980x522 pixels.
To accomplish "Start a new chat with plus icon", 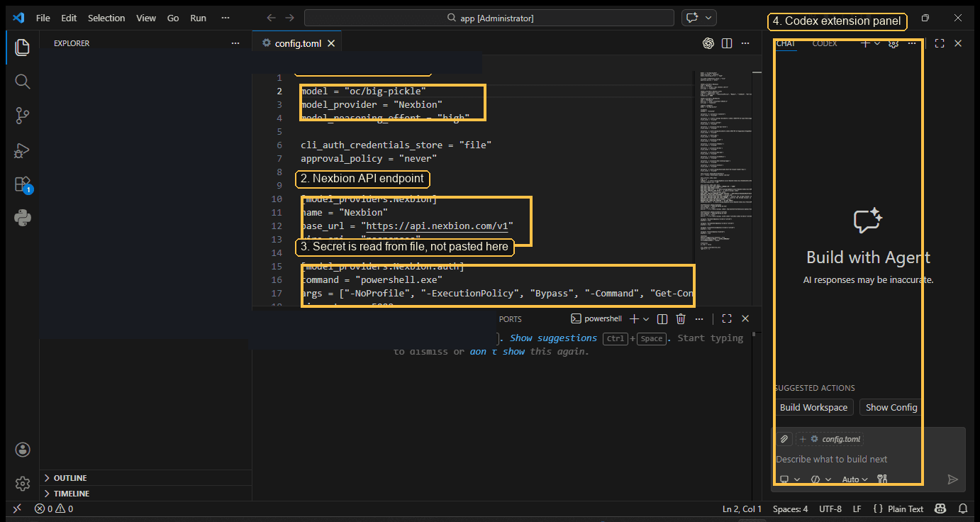I will pos(865,43).
